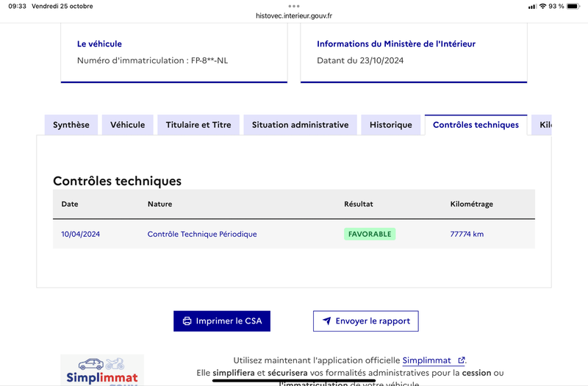Click the printer icon on Imprimer button
The image size is (588, 386).
coord(187,321)
